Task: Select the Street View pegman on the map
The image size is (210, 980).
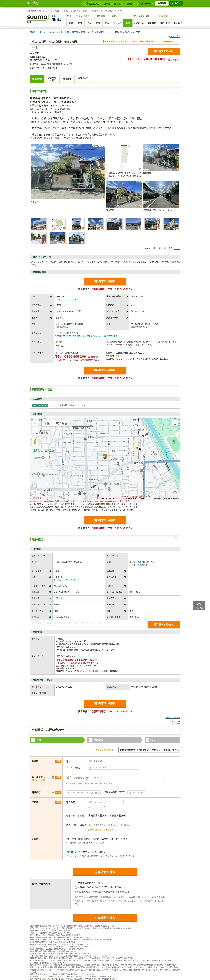Action: [x=35, y=441]
